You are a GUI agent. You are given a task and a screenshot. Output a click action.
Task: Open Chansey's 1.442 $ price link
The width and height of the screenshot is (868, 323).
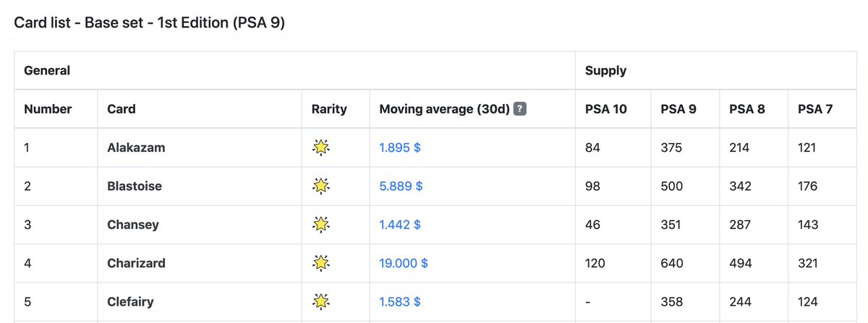click(400, 225)
